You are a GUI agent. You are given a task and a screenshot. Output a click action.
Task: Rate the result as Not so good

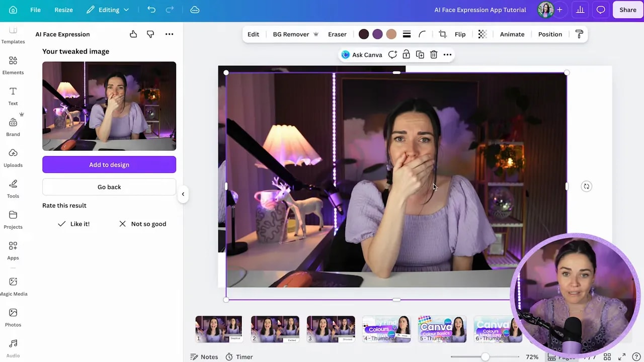143,224
